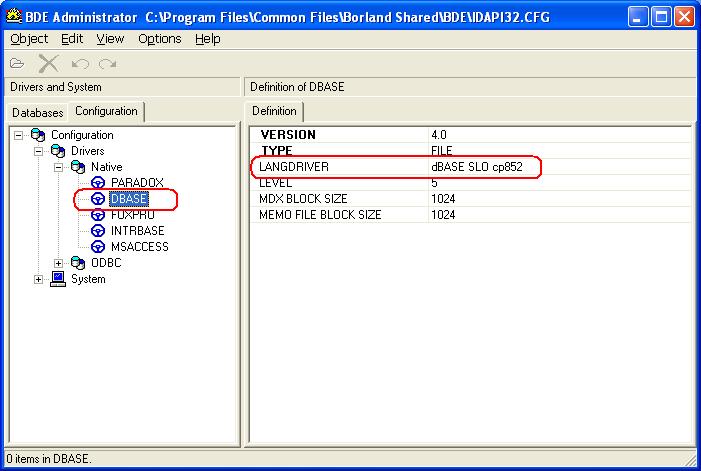
Task: Select DBASE driver in tree
Action: click(128, 198)
